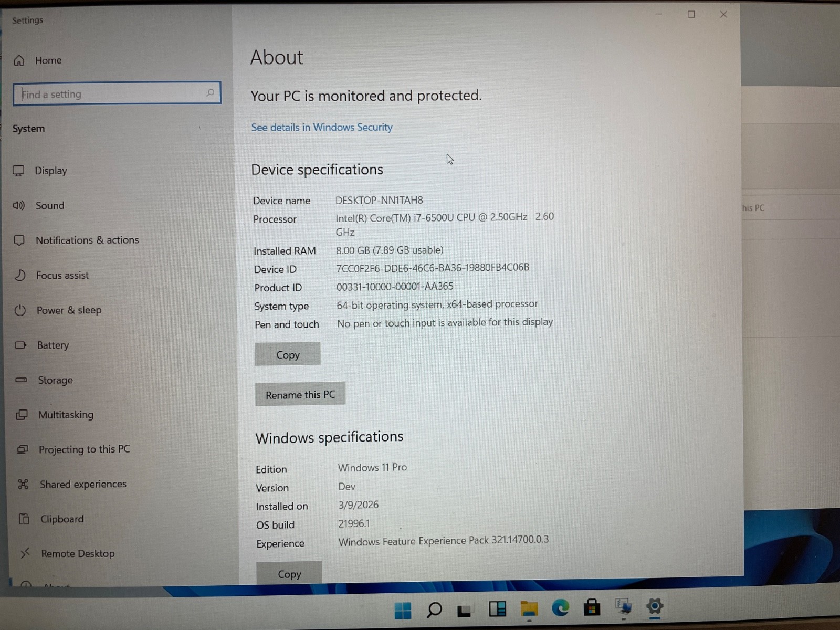Click the taskbar icon left of Settings gear

pyautogui.click(x=624, y=607)
